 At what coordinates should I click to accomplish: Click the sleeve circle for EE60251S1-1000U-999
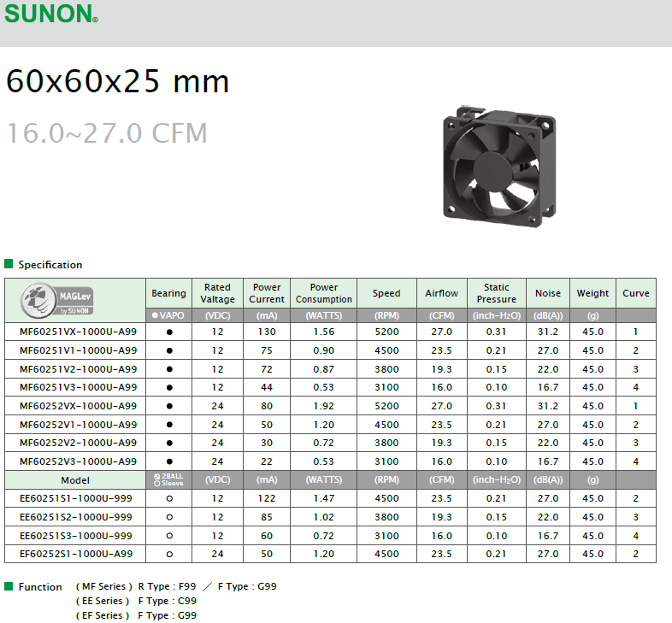(x=169, y=499)
